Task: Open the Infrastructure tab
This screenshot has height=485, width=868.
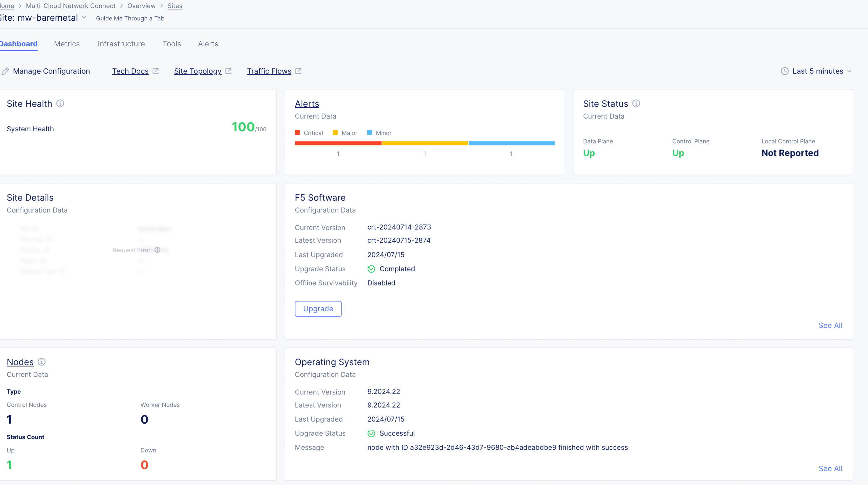Action: coord(121,44)
